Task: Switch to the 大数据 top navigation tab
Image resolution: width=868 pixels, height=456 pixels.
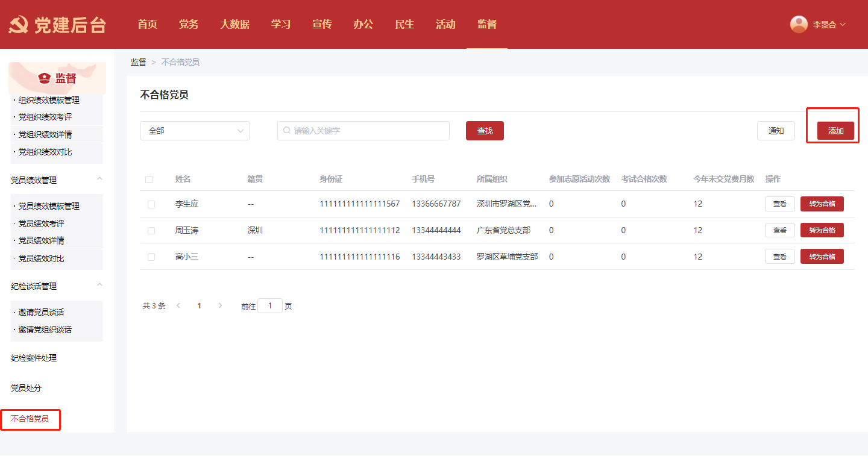Action: [x=234, y=25]
